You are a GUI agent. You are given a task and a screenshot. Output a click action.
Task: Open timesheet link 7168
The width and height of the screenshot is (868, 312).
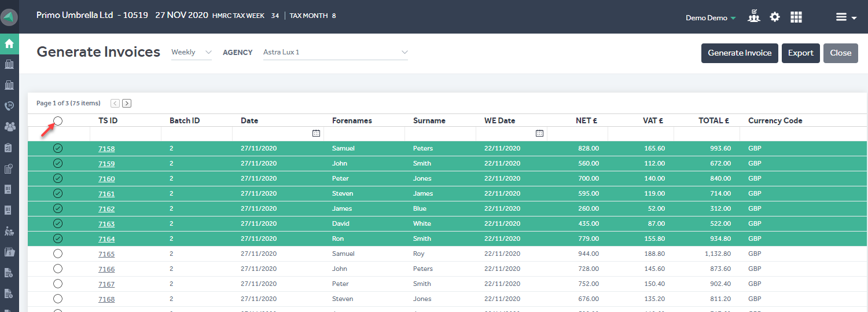pyautogui.click(x=106, y=299)
